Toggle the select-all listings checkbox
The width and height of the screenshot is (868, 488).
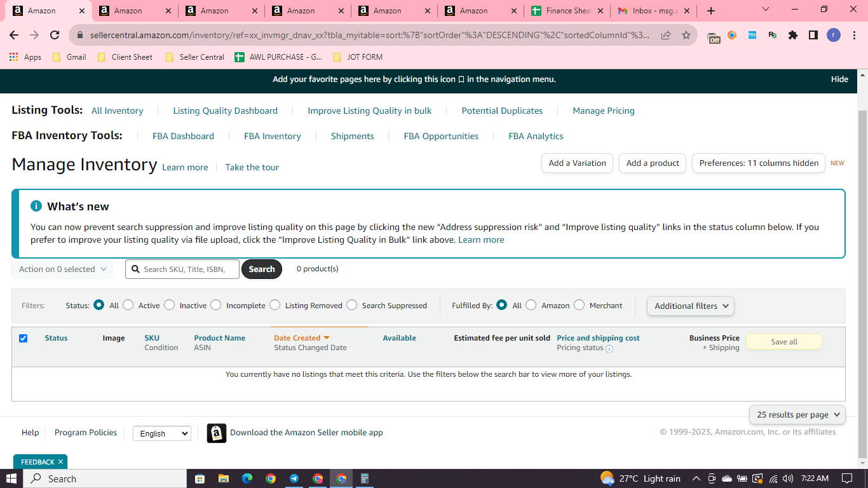coord(24,338)
